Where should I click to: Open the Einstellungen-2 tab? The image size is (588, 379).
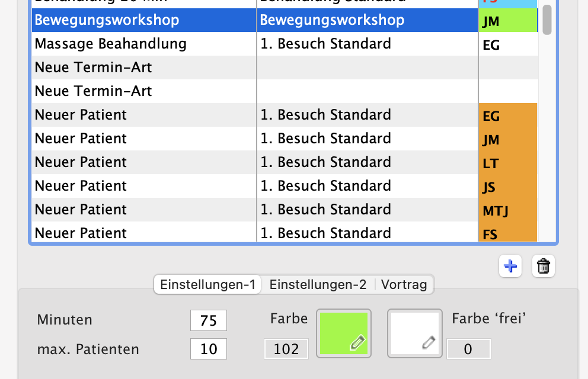click(x=318, y=284)
